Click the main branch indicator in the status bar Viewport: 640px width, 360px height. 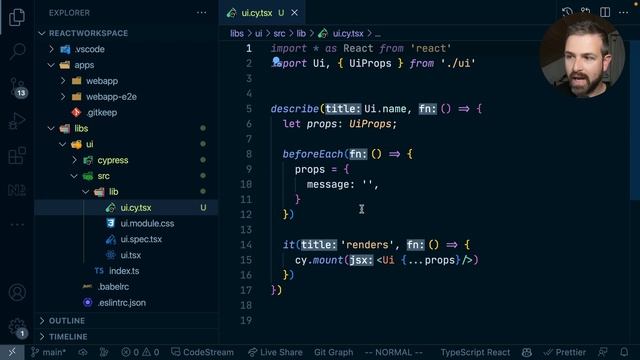click(x=48, y=352)
